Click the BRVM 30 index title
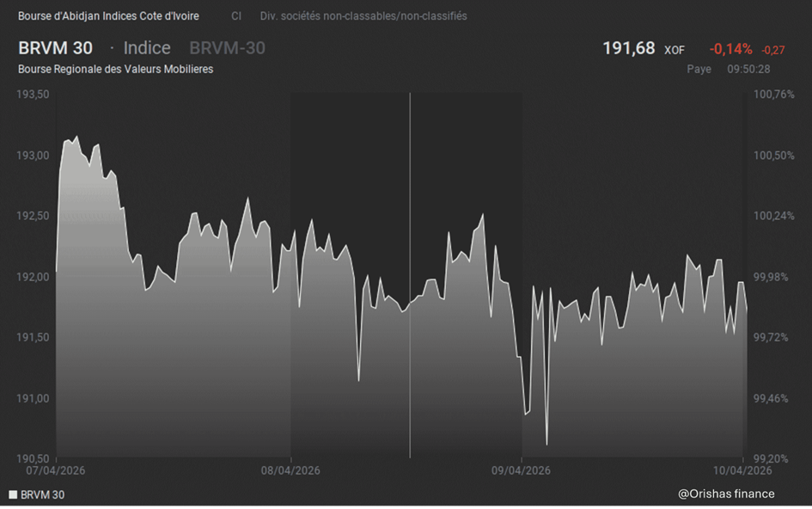Viewport: 812px width, 509px height. [55, 48]
